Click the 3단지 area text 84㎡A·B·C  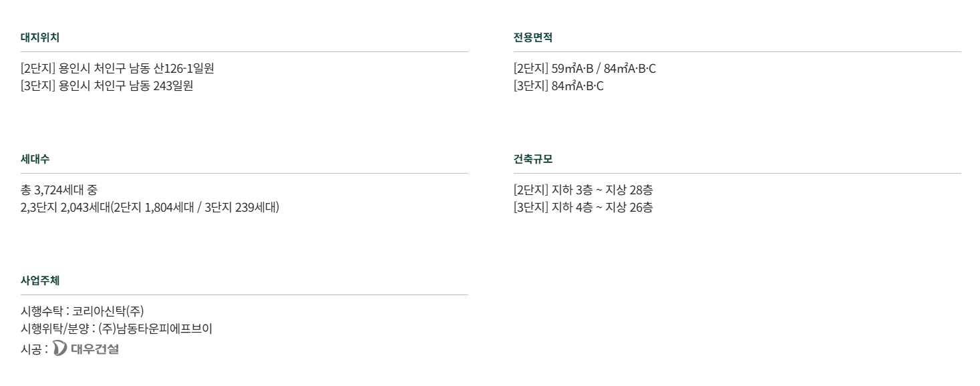(558, 85)
